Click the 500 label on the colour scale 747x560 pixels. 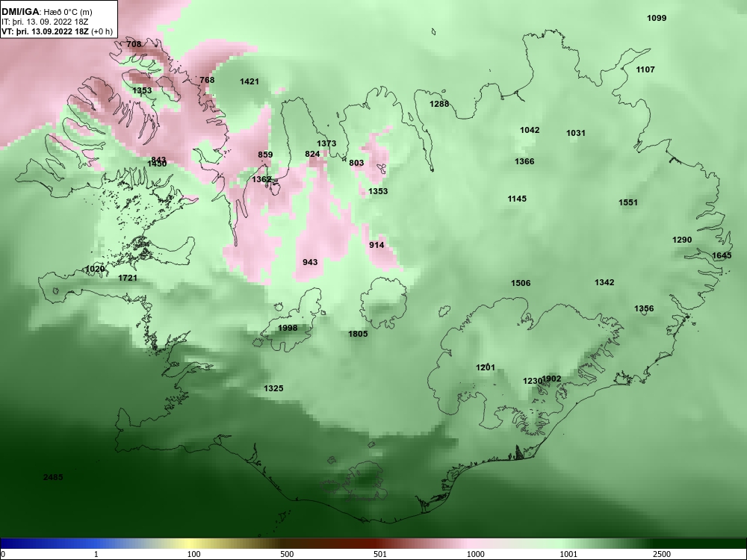click(x=287, y=554)
